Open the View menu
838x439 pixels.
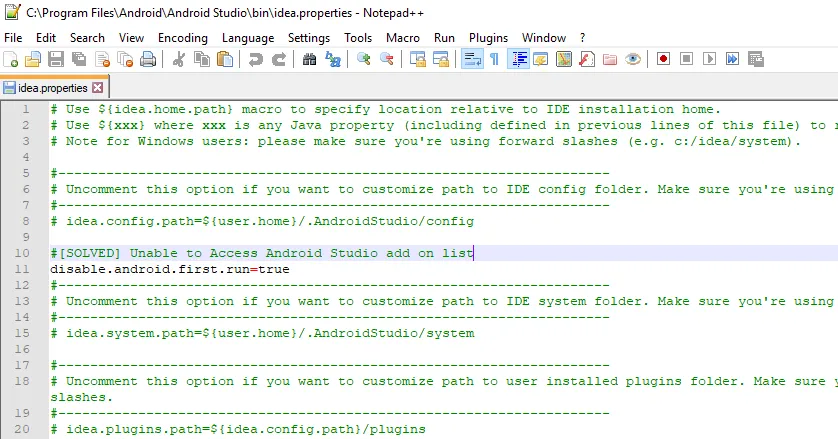131,38
